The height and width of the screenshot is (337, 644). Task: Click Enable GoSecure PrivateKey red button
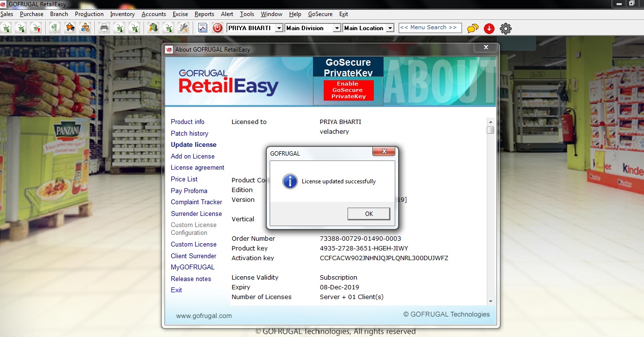click(x=349, y=90)
